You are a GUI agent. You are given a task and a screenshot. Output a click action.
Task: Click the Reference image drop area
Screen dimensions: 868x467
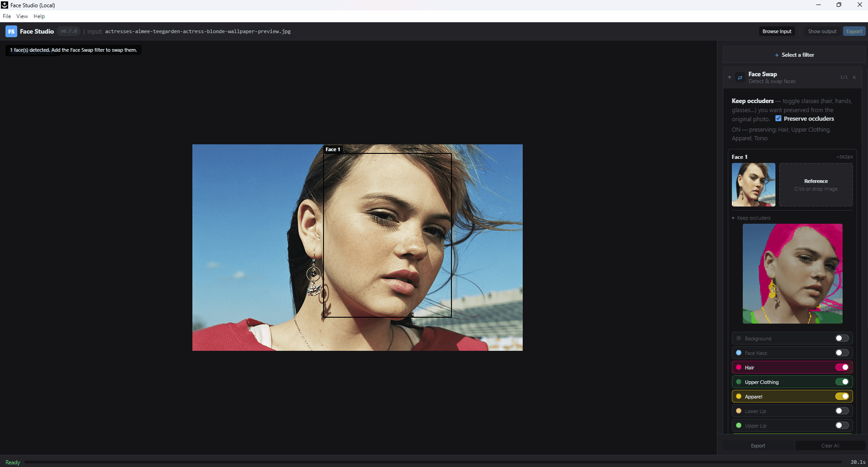click(x=816, y=185)
